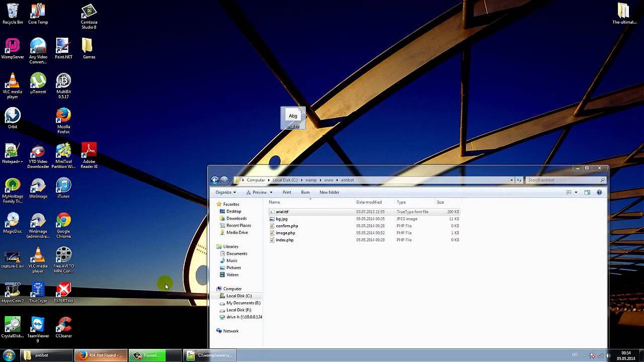The image size is (644, 362).
Task: Select the Free AVI to MP4 Converter icon
Action: tap(63, 260)
